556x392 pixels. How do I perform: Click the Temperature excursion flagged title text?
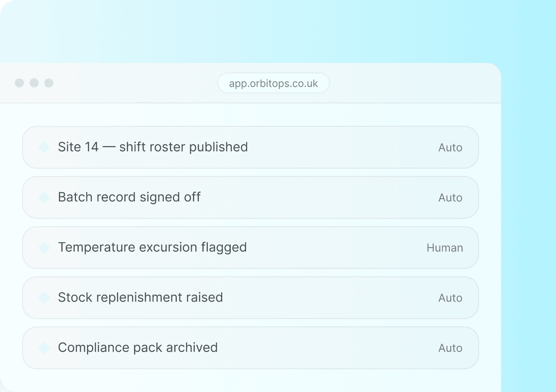point(152,248)
